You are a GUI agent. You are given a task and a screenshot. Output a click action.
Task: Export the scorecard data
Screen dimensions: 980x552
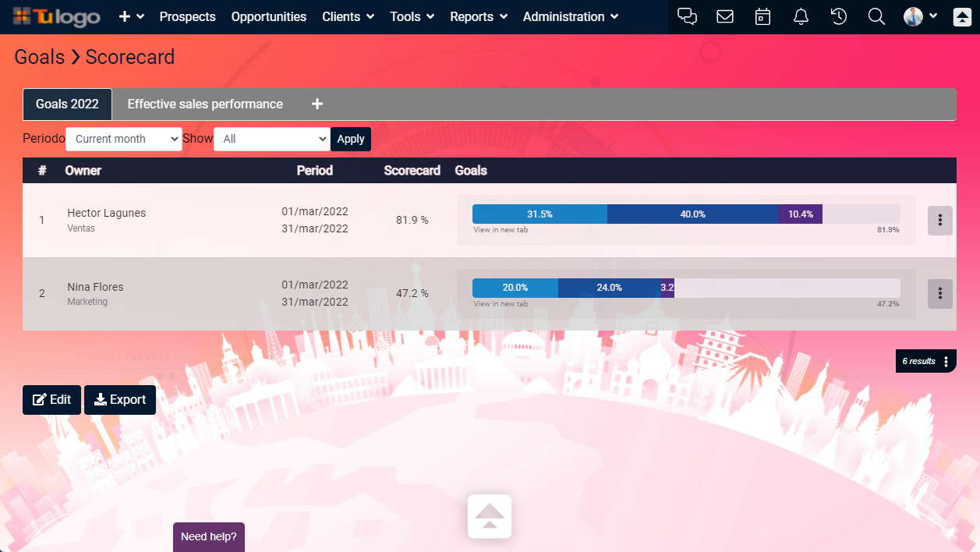[x=119, y=399]
